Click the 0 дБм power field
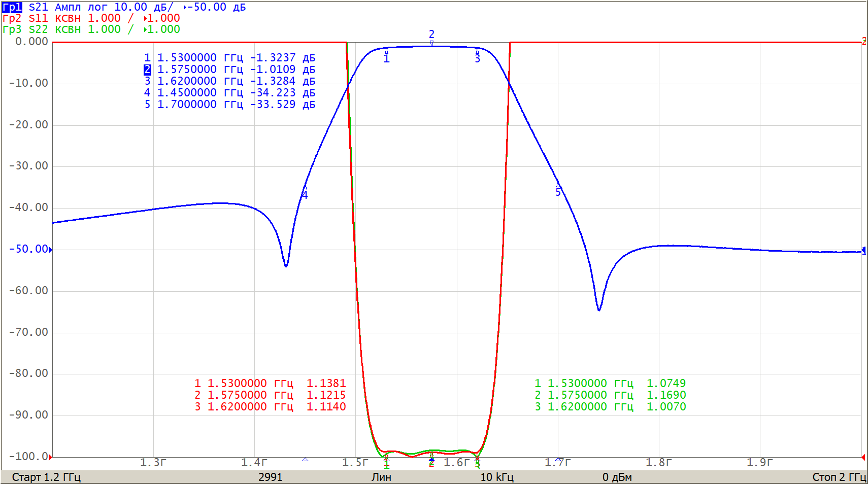This screenshot has width=868, height=484. click(x=617, y=477)
